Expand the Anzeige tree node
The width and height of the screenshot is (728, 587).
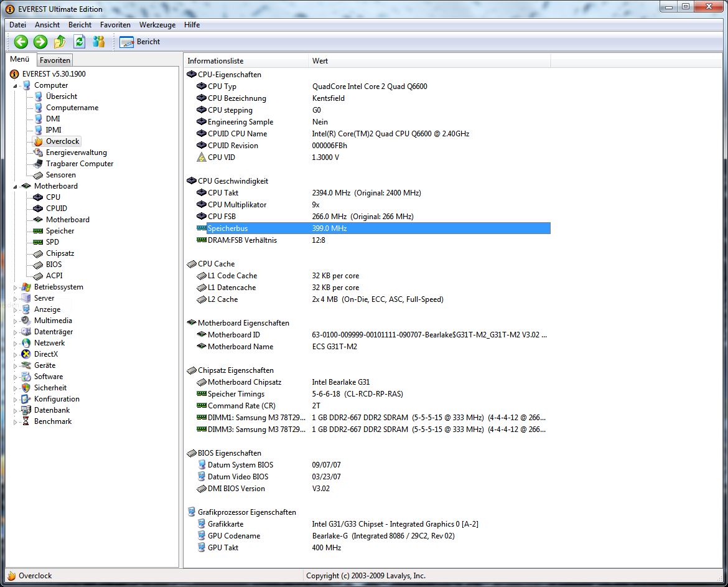click(x=15, y=310)
